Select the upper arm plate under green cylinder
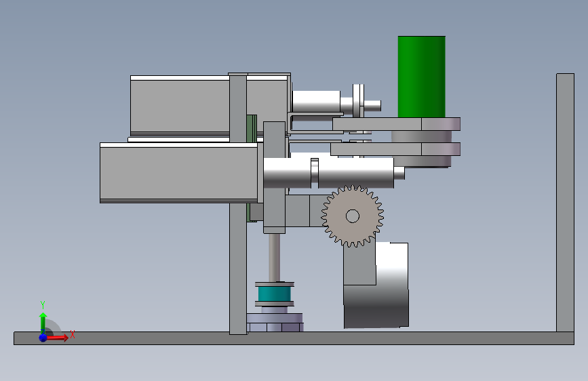 pyautogui.click(x=396, y=124)
